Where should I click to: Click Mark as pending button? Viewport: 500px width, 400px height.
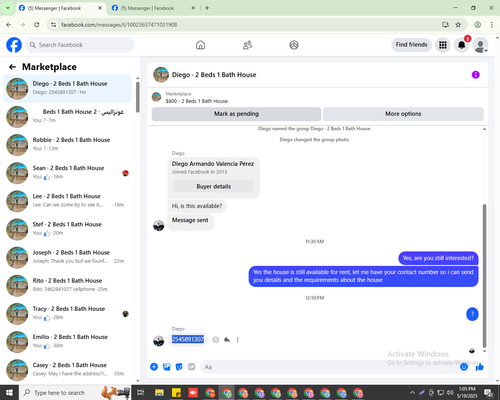click(236, 114)
